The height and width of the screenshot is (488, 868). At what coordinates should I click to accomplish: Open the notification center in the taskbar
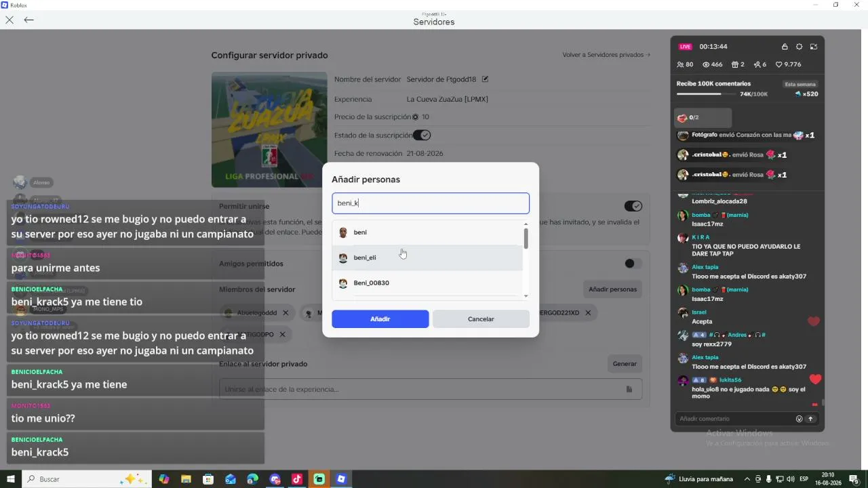[x=854, y=479]
